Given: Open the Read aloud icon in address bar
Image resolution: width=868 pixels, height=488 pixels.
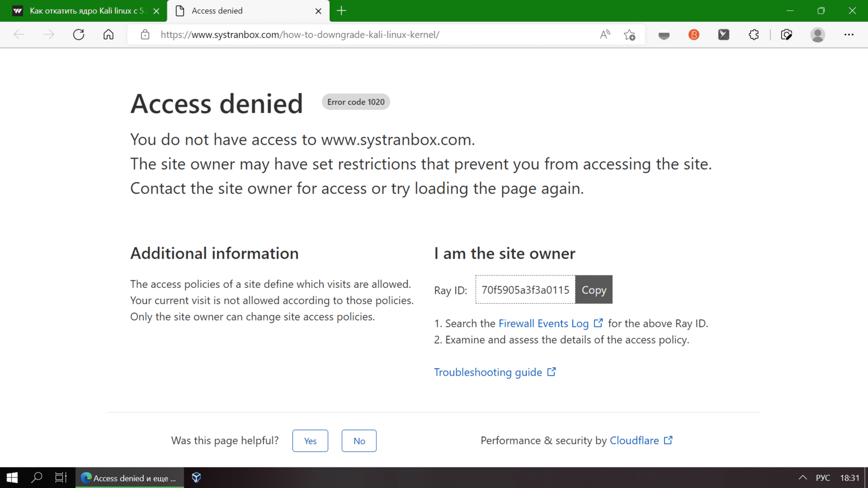Looking at the screenshot, I should tap(605, 35).
